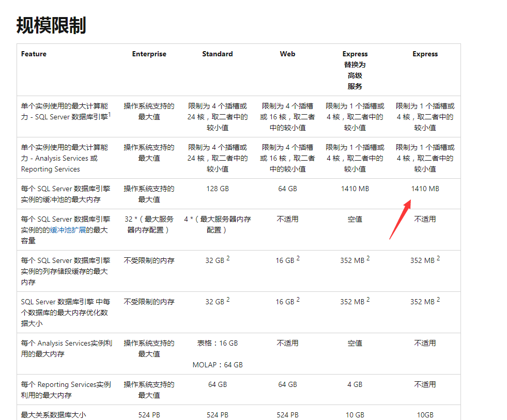This screenshot has width=507, height=420.
Task: Click the 1410 MB value under the red arrow's tip
Action: [425, 189]
